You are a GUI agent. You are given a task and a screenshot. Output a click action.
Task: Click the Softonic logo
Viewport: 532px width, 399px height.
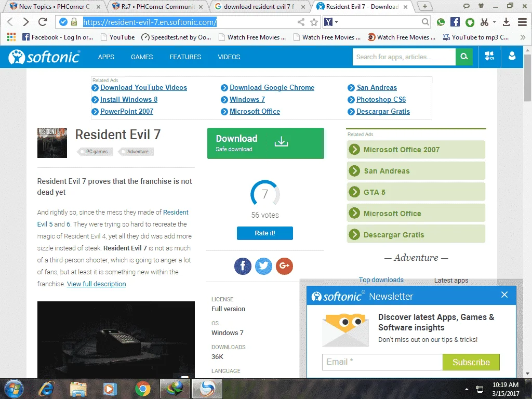click(44, 57)
